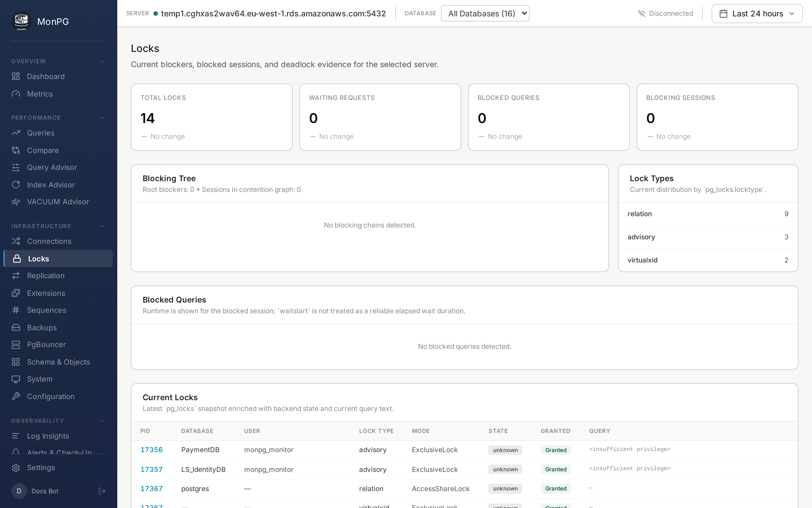Click the unknown state badge for LS_IdentityDB
Viewport: 812px width, 508px height.
pyautogui.click(x=505, y=469)
